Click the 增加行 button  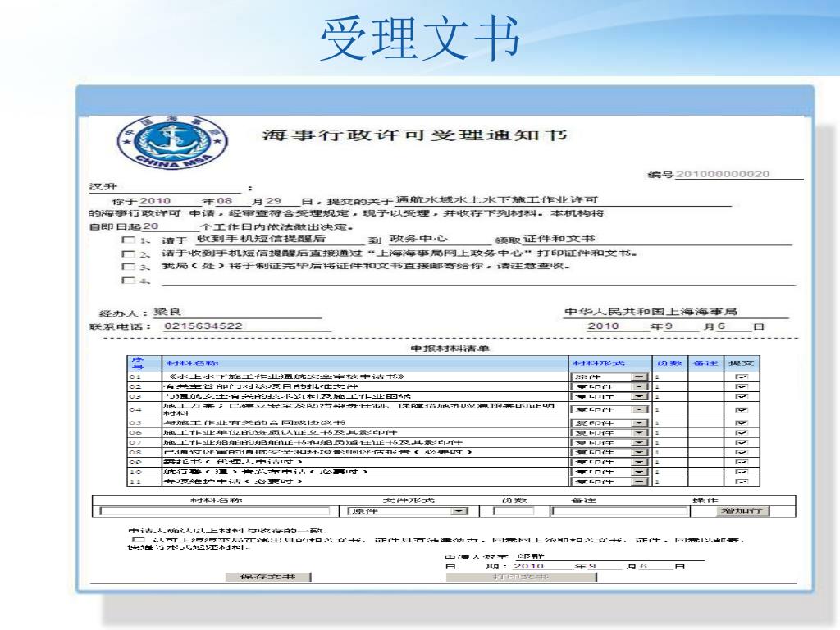pos(742,511)
